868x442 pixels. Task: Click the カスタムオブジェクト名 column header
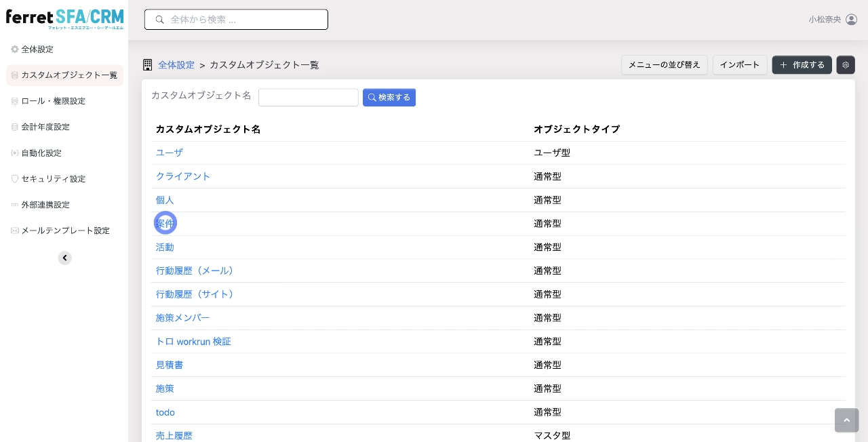click(208, 129)
